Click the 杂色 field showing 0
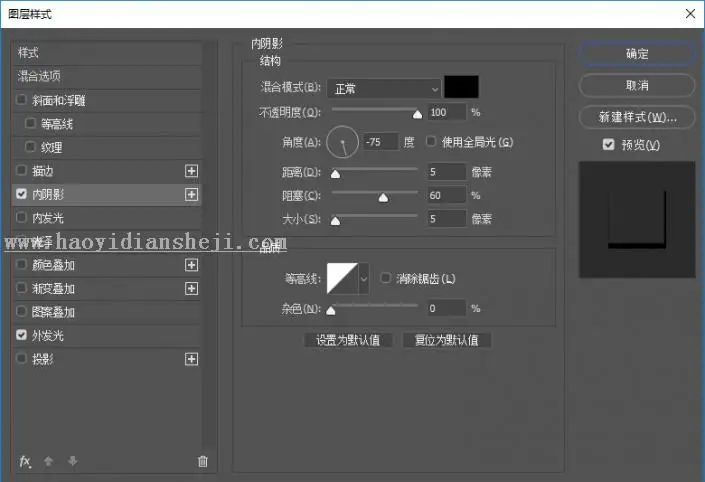 click(446, 308)
